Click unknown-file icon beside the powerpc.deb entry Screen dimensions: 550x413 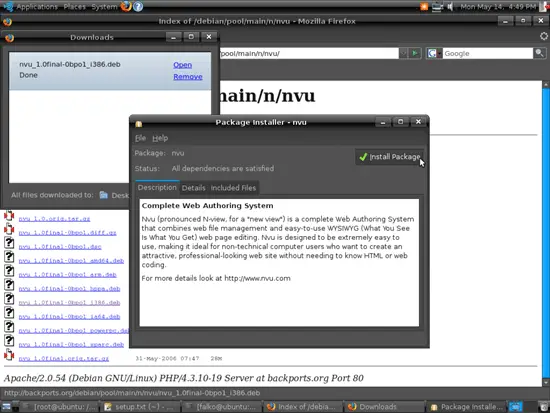pos(9,327)
